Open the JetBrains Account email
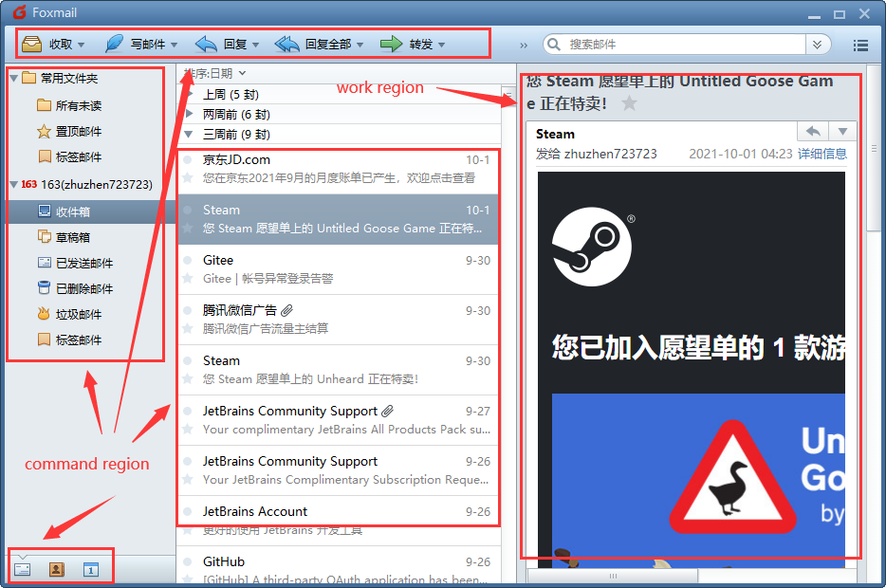The width and height of the screenshot is (886, 588). [x=338, y=521]
